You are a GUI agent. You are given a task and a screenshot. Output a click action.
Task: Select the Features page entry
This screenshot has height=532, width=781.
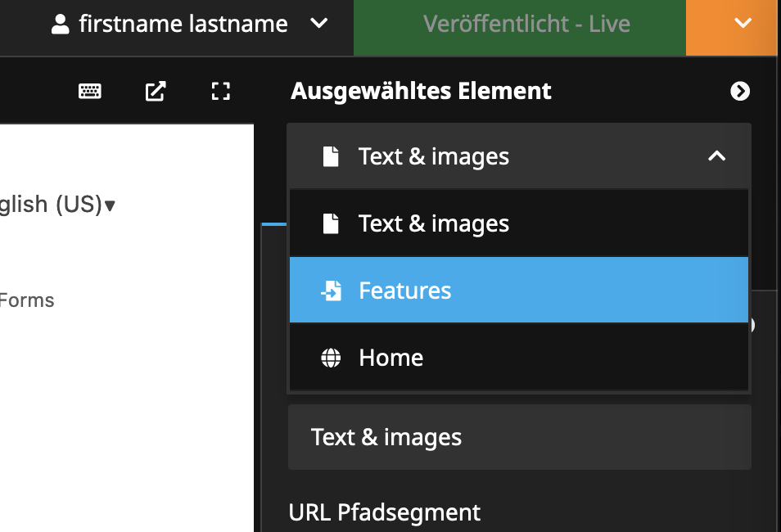point(519,290)
